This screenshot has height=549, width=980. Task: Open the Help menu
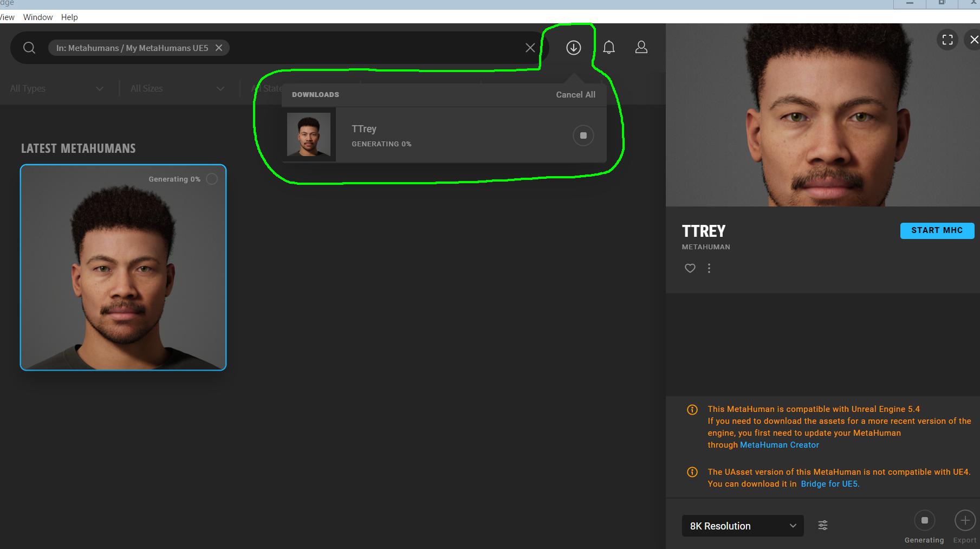tap(69, 17)
